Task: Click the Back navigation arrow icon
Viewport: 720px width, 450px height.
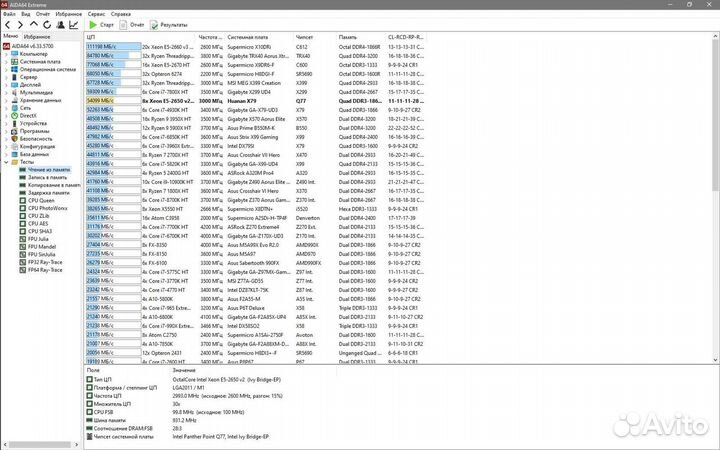Action: pyautogui.click(x=6, y=23)
